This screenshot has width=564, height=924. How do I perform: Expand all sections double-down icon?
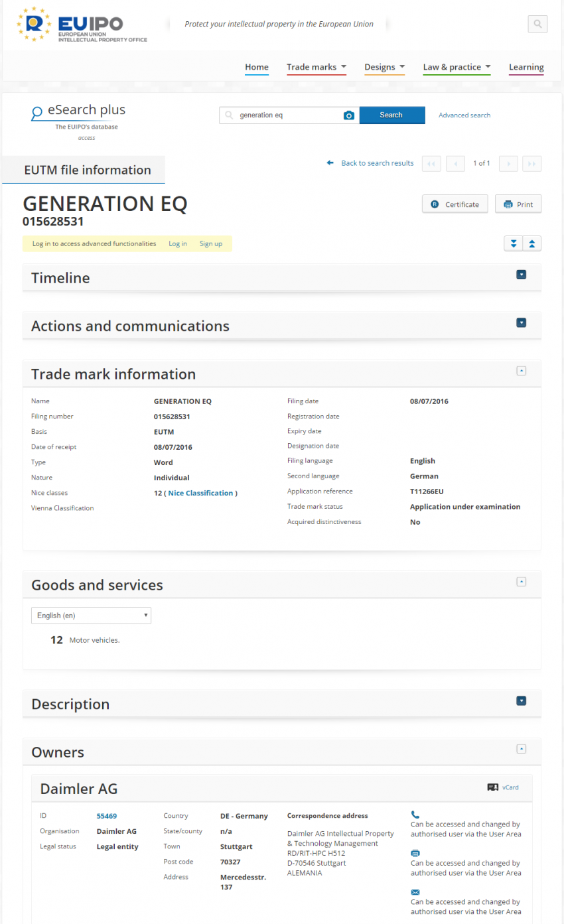[514, 243]
